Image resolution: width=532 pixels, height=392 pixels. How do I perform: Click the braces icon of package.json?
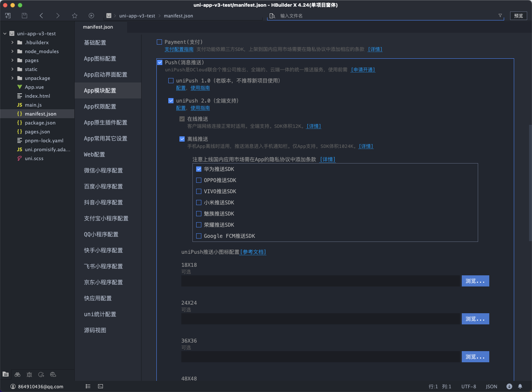click(x=20, y=123)
